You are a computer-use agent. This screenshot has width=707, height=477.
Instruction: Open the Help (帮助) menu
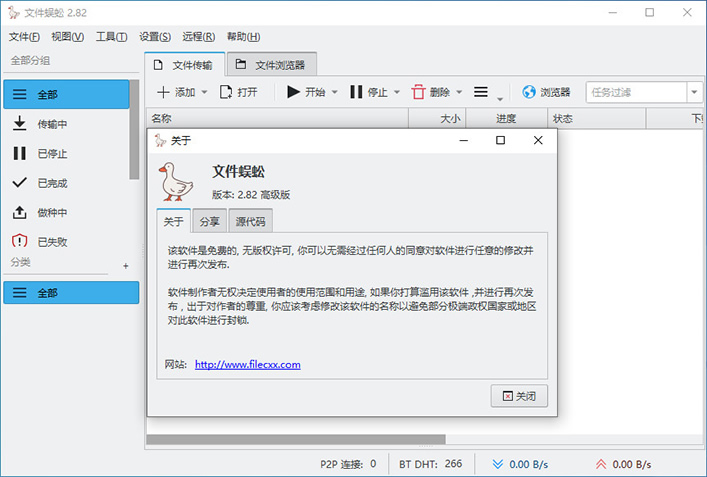tap(243, 37)
